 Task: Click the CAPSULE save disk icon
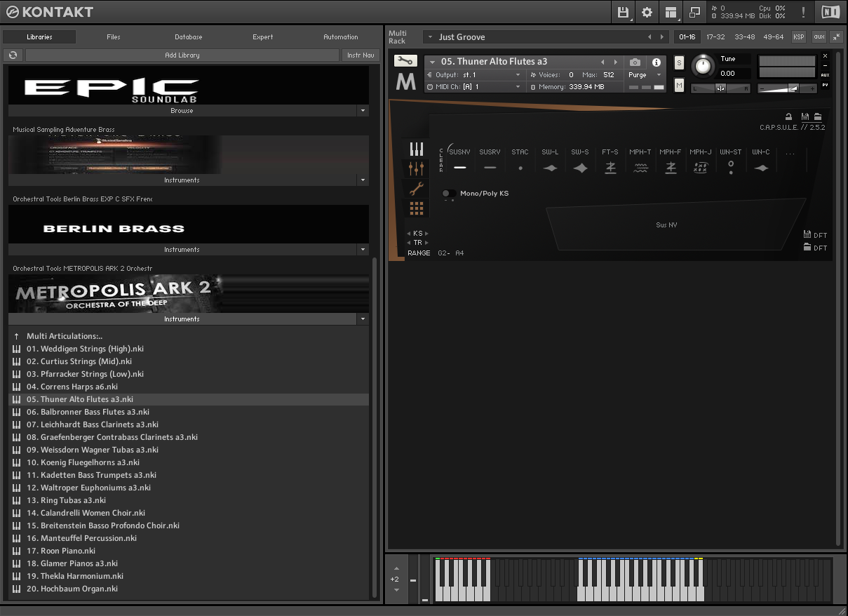tap(805, 117)
